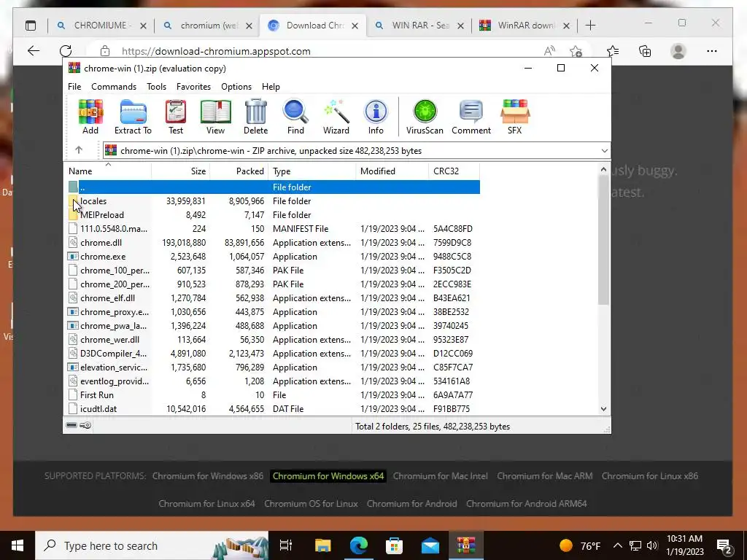Viewport: 747px width, 560px height.
Task: Click Chromium for Windows x64 link
Action: point(328,475)
